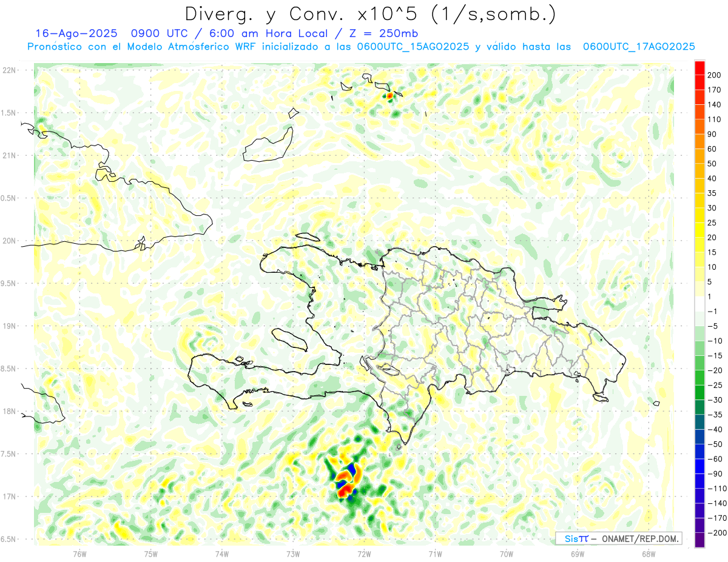Click the "-5" color scale value
This screenshot has width=728, height=562.
pos(714,326)
